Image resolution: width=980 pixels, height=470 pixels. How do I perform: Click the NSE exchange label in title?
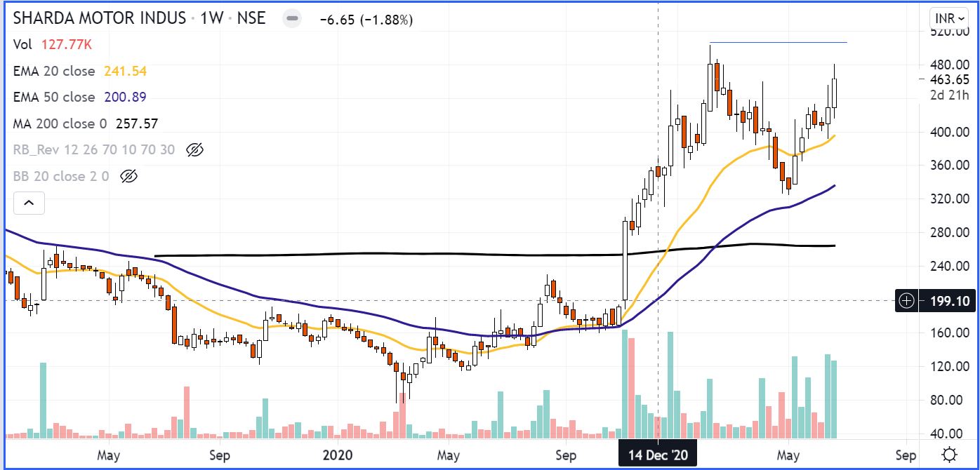(251, 18)
